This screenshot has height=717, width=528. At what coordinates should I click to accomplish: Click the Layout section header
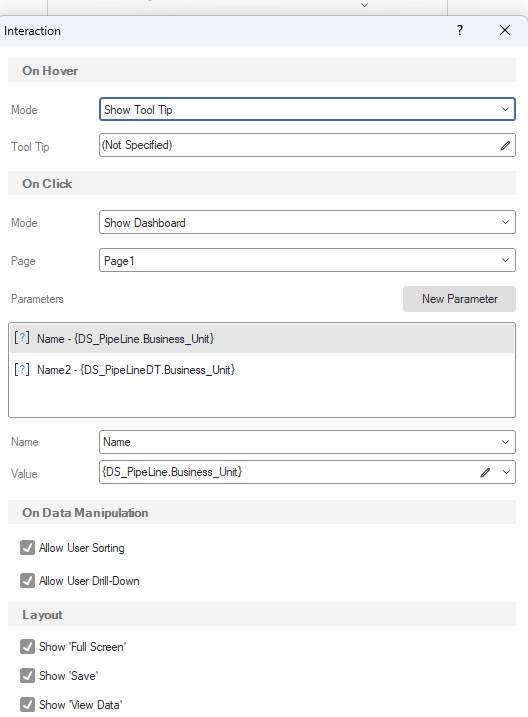[x=262, y=614]
